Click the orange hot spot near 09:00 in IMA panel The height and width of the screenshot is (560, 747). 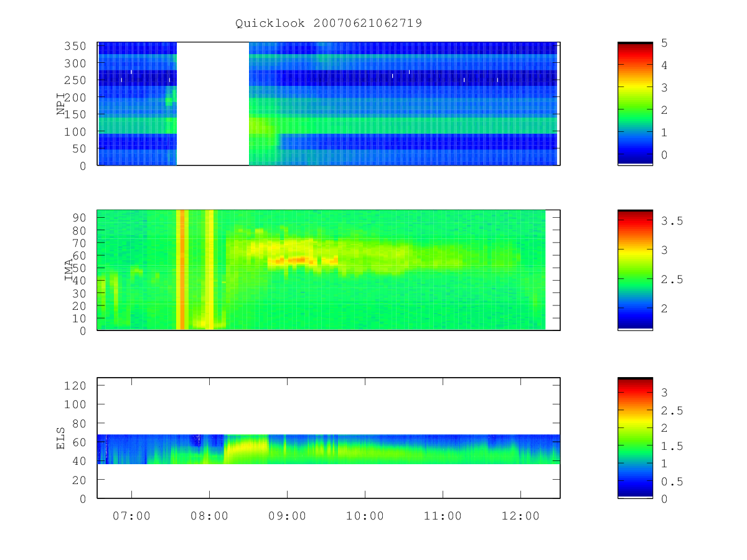pos(294,260)
